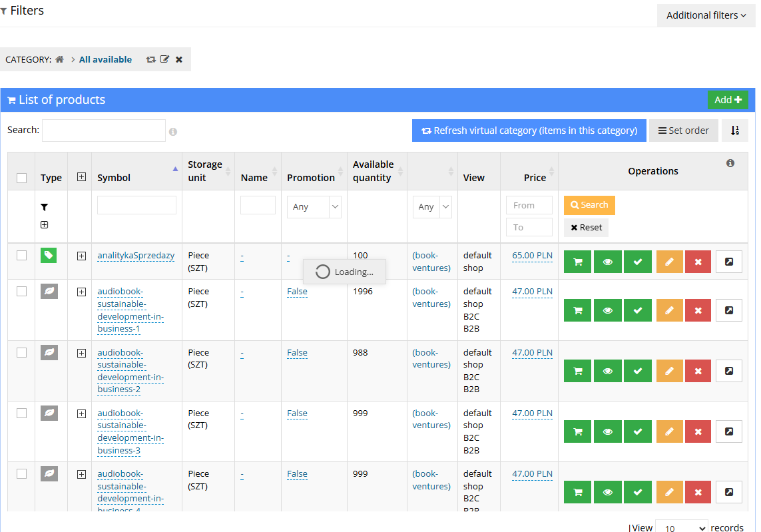Click the eye preview button for analitykaSprzedazy row
This screenshot has height=532, width=761.
click(608, 262)
